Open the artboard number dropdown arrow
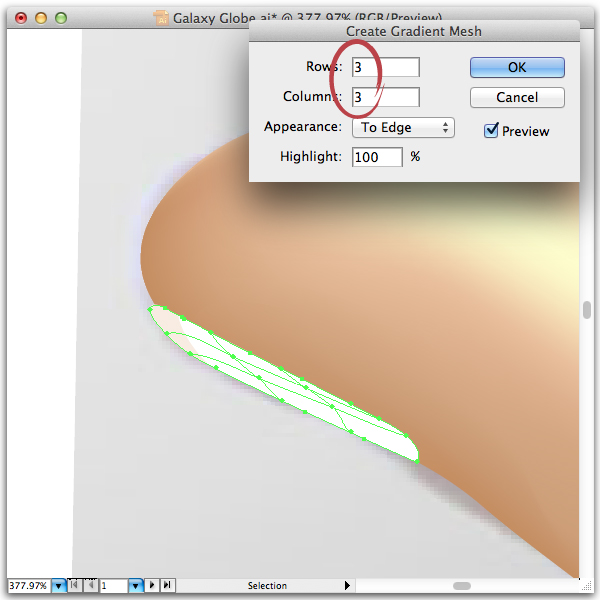The width and height of the screenshot is (600, 600). (135, 585)
